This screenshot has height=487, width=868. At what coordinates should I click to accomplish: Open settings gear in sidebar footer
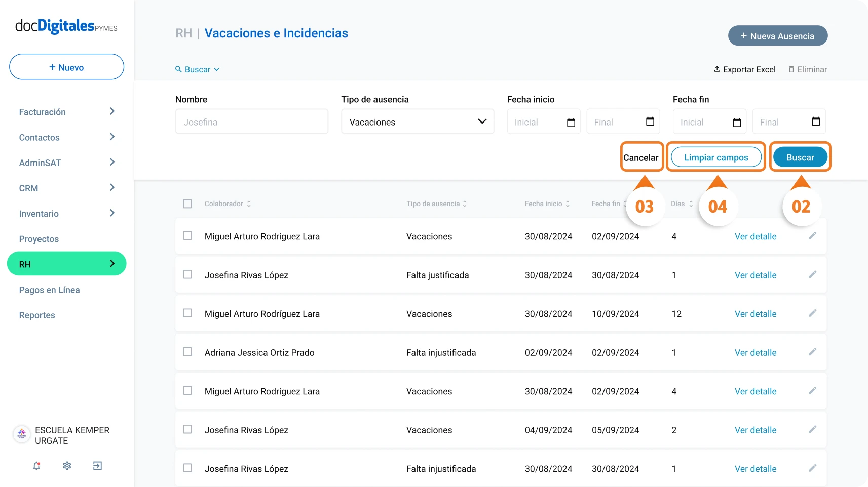pos(67,466)
